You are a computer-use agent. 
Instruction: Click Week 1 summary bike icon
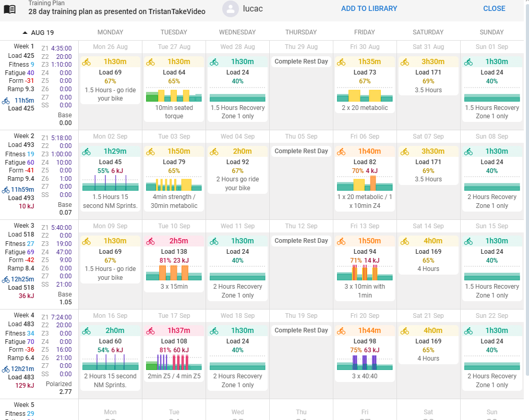click(6, 101)
